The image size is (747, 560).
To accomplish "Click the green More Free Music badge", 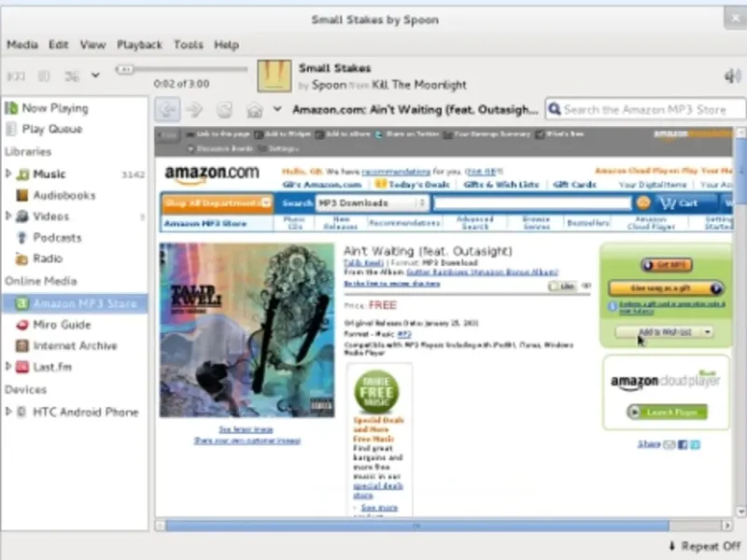I will click(376, 392).
